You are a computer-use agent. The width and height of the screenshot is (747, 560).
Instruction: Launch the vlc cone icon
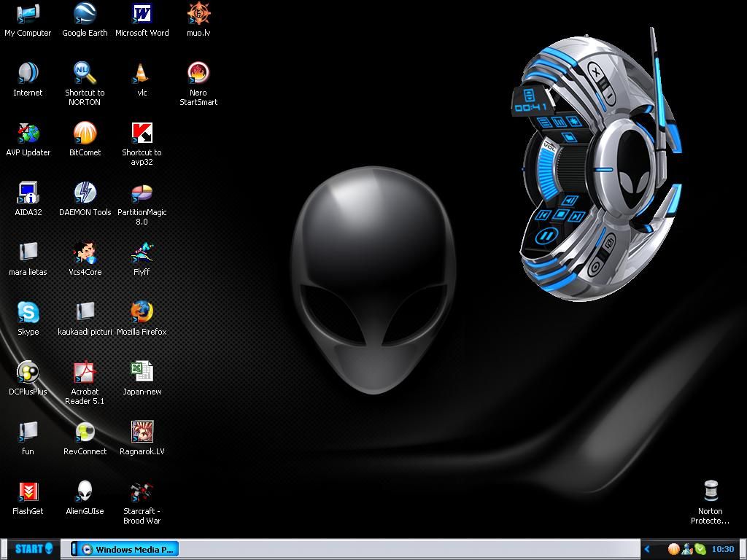pos(142,80)
